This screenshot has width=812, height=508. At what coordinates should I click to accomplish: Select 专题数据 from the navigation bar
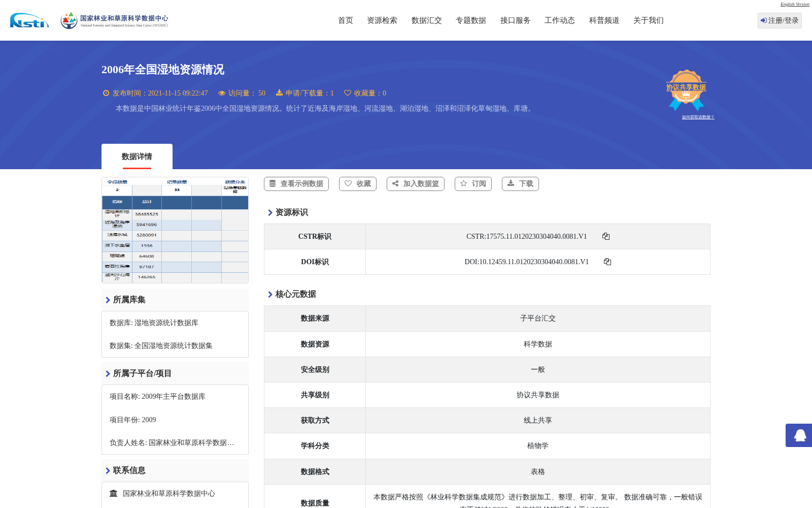tap(471, 20)
